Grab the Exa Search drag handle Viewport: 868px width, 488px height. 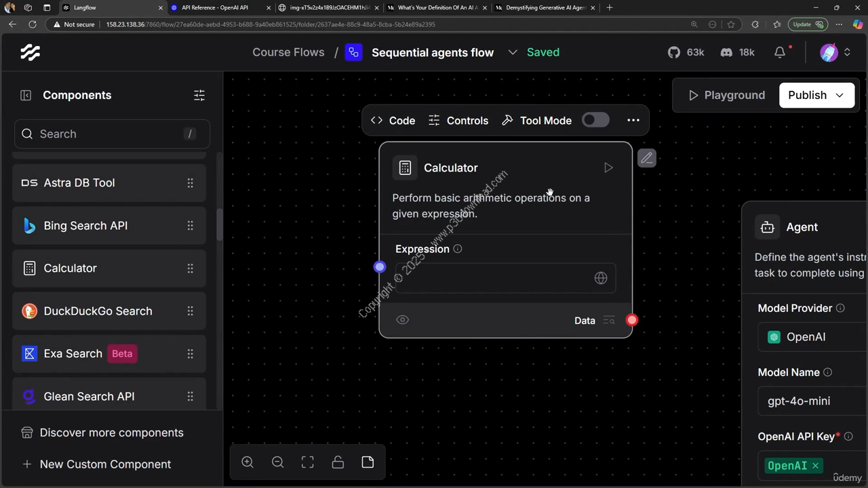click(191, 354)
